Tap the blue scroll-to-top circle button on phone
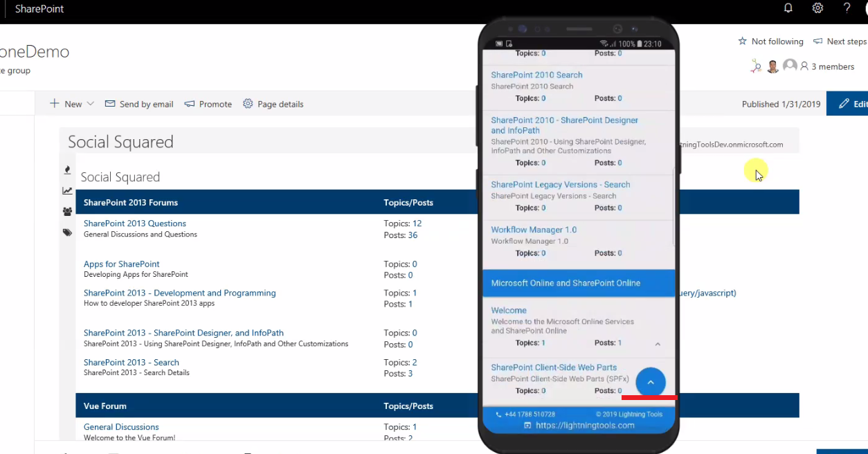 [x=651, y=382]
